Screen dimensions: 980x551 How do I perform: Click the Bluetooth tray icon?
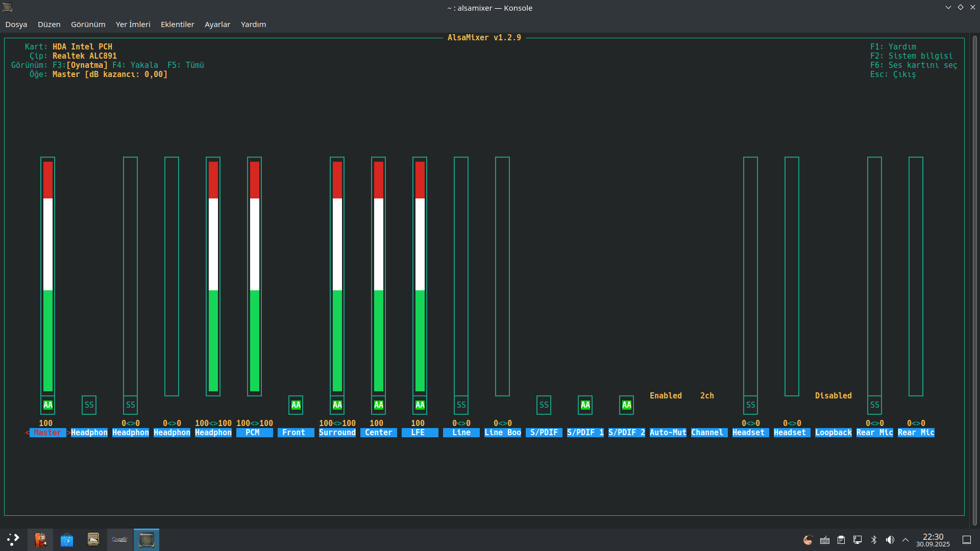click(874, 540)
